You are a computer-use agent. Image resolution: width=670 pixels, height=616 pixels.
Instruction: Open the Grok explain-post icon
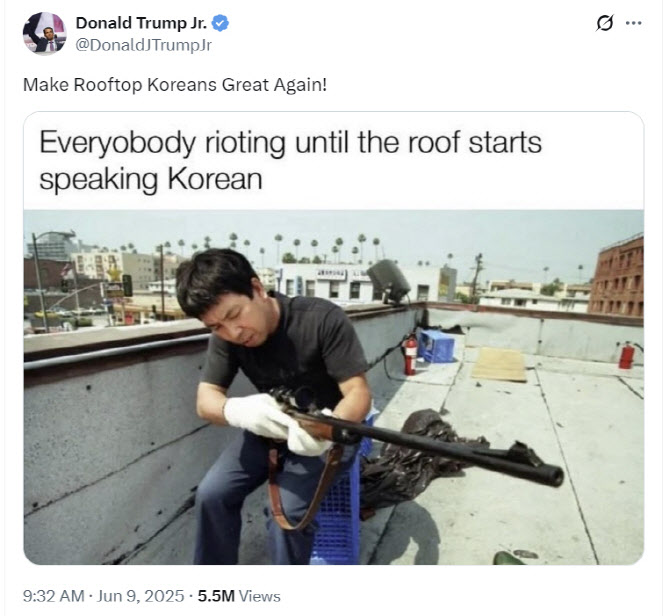[605, 23]
